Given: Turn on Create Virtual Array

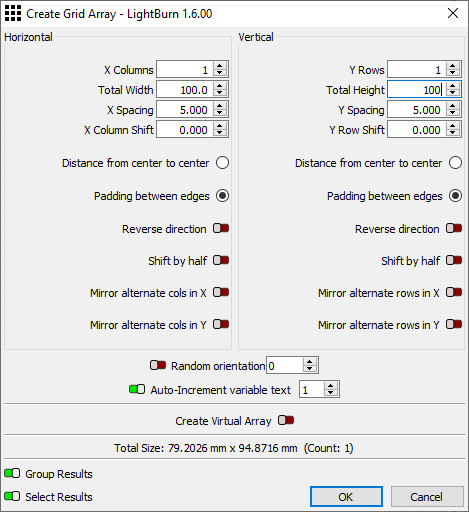Looking at the screenshot, I should pyautogui.click(x=286, y=420).
